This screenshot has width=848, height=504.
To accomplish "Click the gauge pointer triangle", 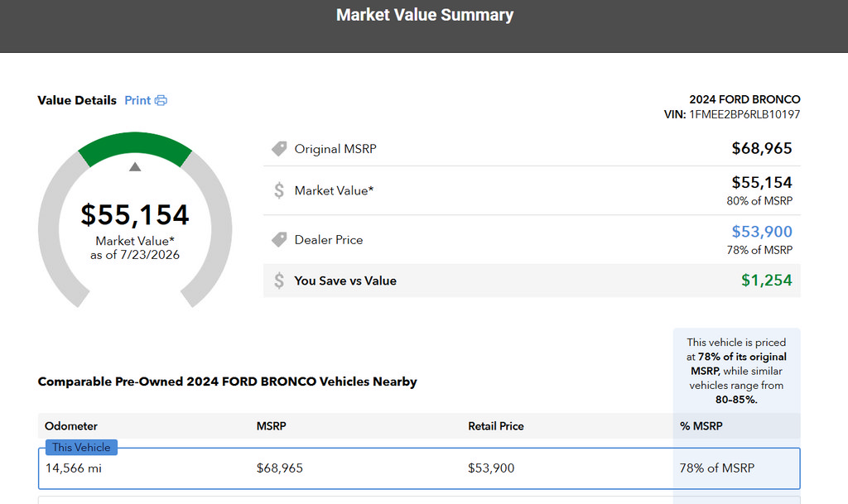I will coord(135,167).
